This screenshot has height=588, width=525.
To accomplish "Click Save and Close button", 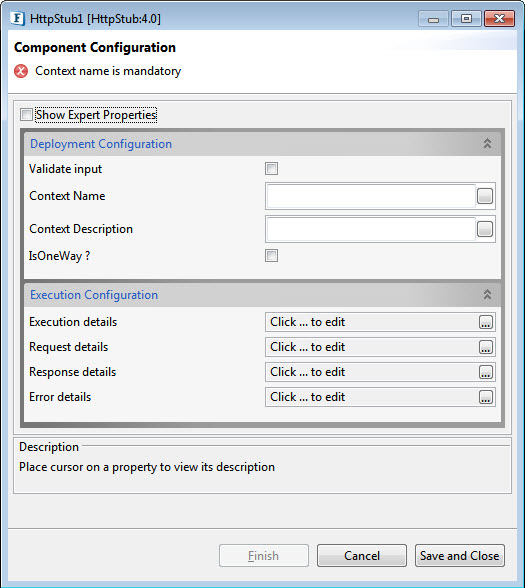I will (460, 555).
